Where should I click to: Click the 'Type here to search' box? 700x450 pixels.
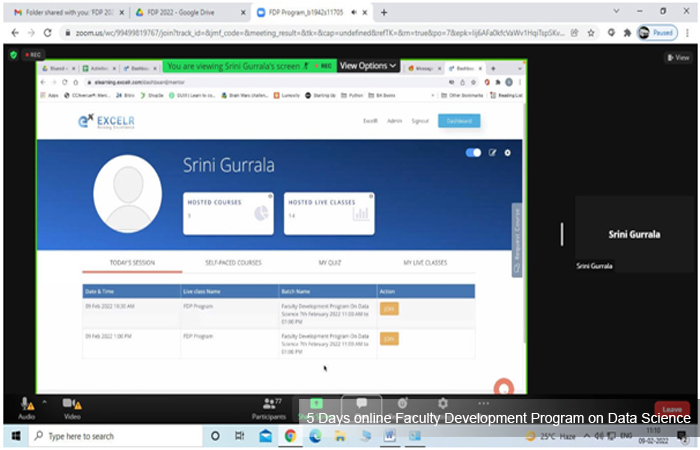click(x=116, y=436)
